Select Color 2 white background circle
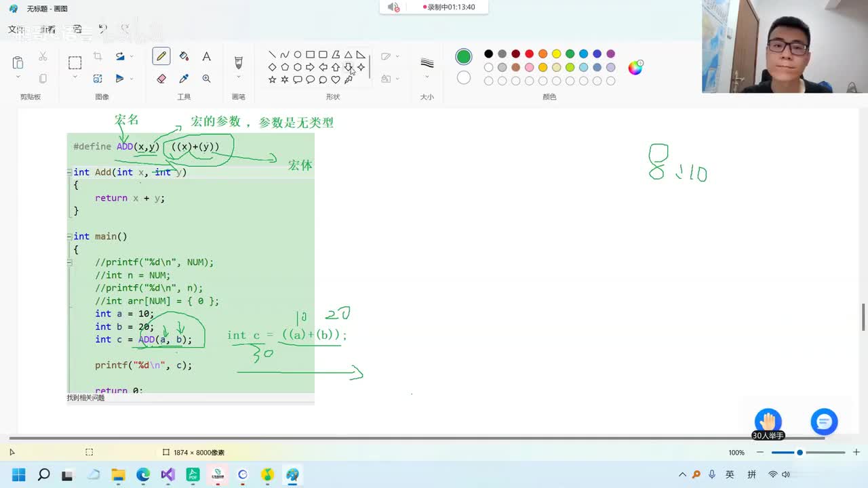 pyautogui.click(x=464, y=78)
